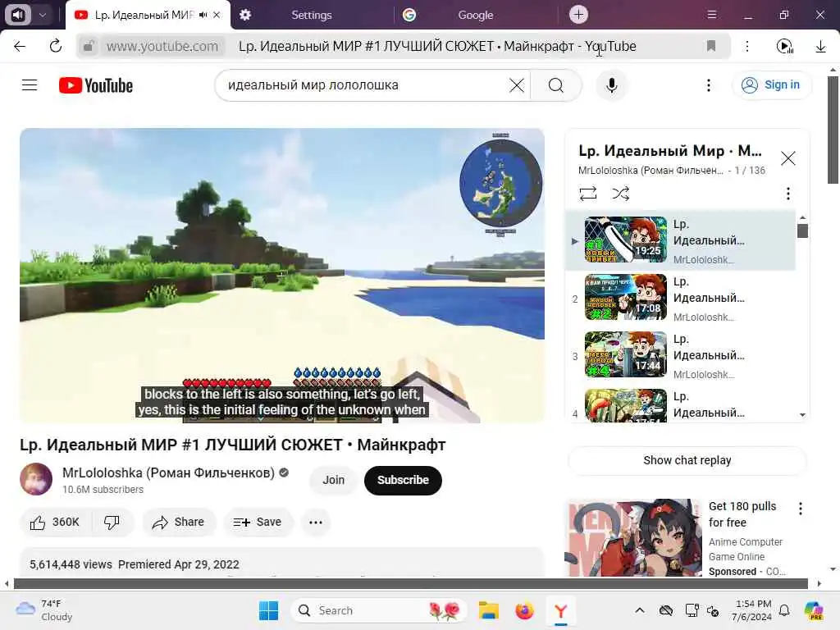This screenshot has height=630, width=840.
Task: Open more actions ellipsis below video
Action: pos(316,523)
